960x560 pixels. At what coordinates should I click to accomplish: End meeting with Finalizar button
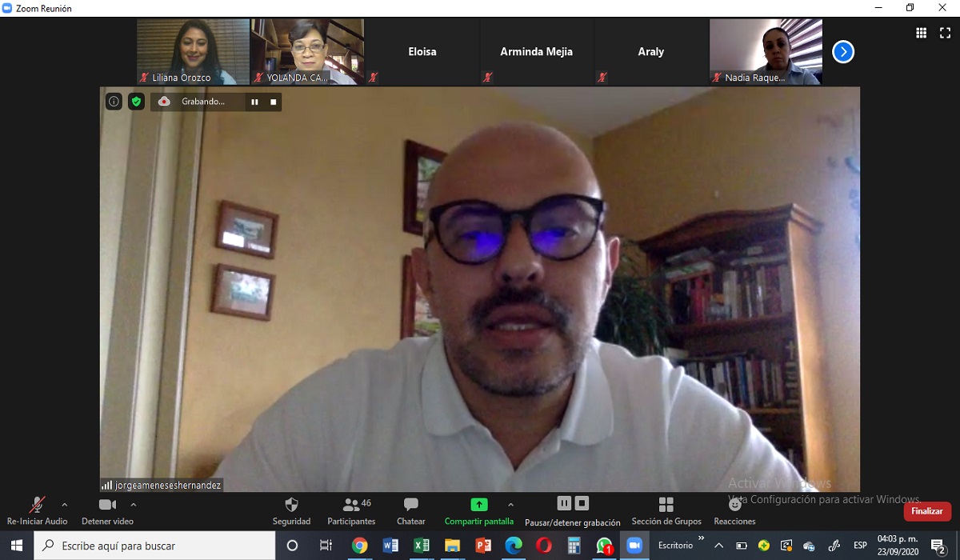[927, 511]
